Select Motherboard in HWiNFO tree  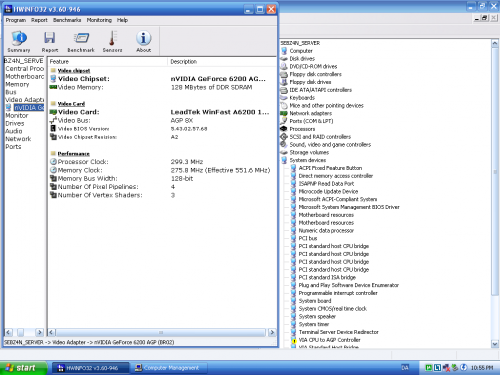point(25,77)
